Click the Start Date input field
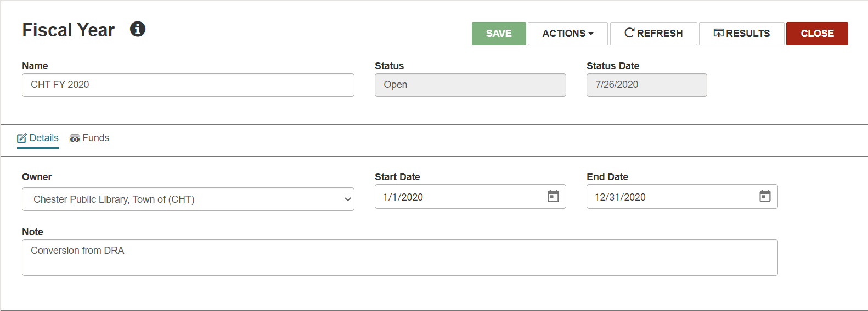Viewport: 868px width, 311px height. pos(470,197)
